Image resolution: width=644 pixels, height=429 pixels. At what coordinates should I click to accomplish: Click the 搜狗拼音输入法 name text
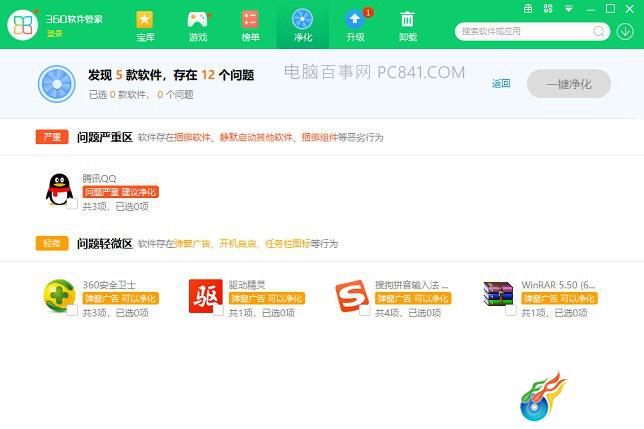pyautogui.click(x=412, y=284)
